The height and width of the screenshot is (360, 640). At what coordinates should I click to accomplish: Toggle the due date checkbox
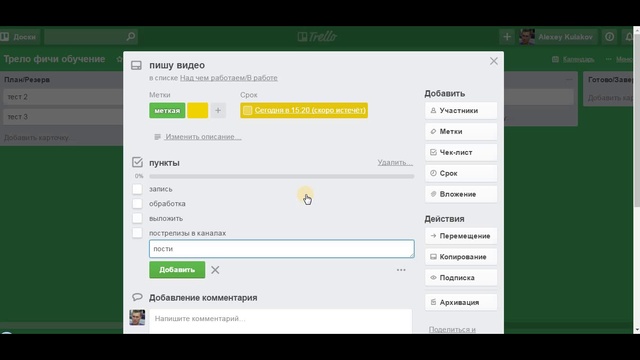tap(247, 110)
